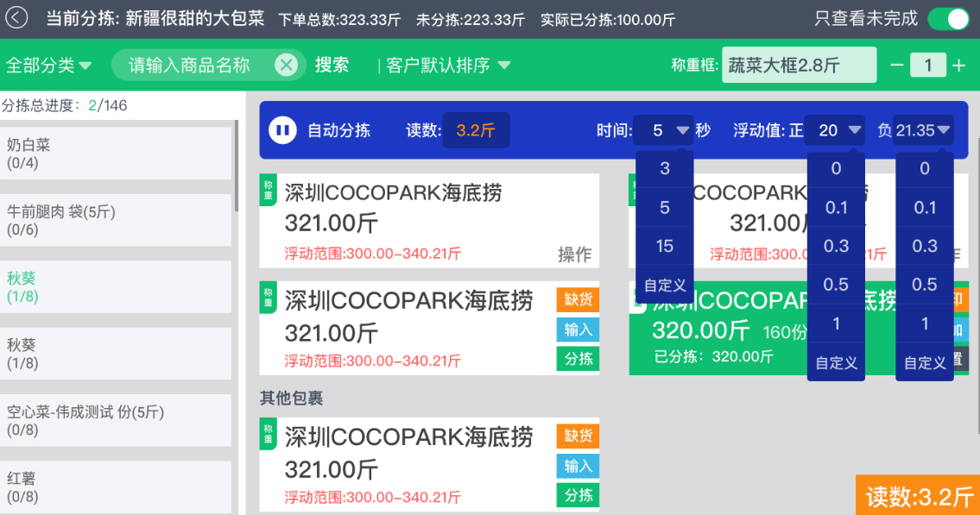Click 操作 on the first order card
Viewport: 980px width, 515px height.
click(x=574, y=254)
